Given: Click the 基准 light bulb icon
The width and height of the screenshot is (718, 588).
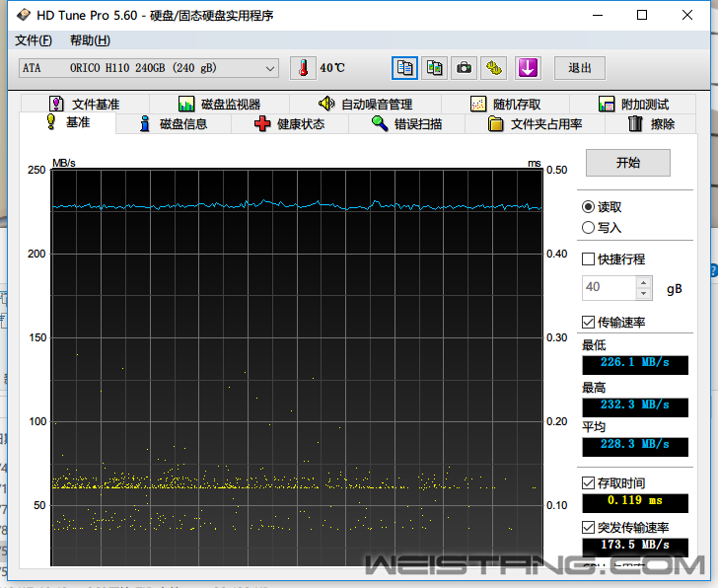Looking at the screenshot, I should [51, 121].
